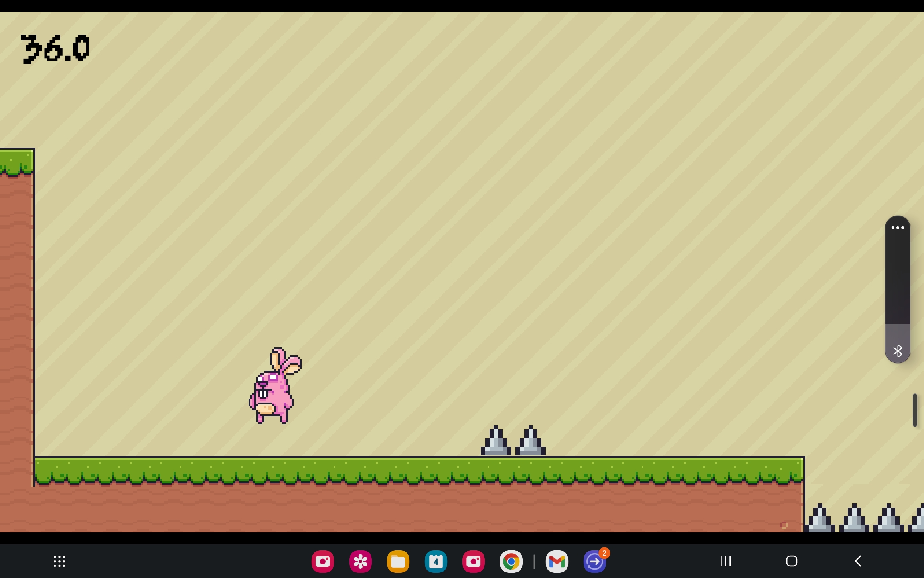Screen dimensions: 924x578
Task: Tap the Recents navigation button
Action: [x=725, y=561]
